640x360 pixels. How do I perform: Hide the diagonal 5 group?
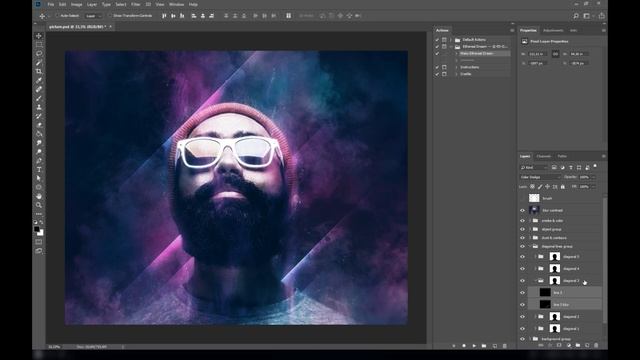(522, 257)
